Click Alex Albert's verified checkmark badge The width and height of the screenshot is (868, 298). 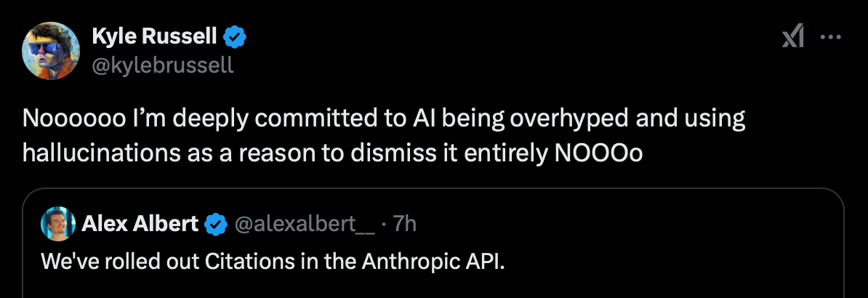point(215,225)
